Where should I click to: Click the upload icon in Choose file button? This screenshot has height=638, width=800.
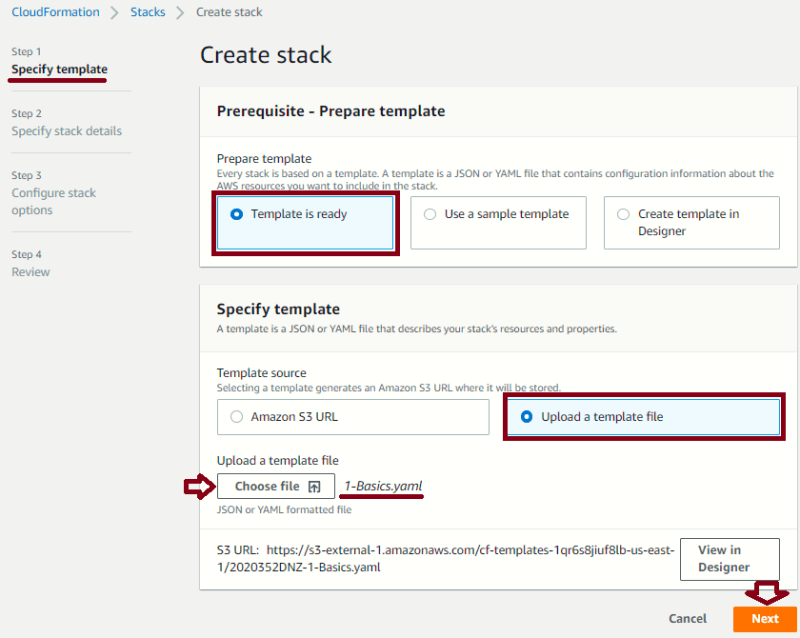[x=314, y=487]
